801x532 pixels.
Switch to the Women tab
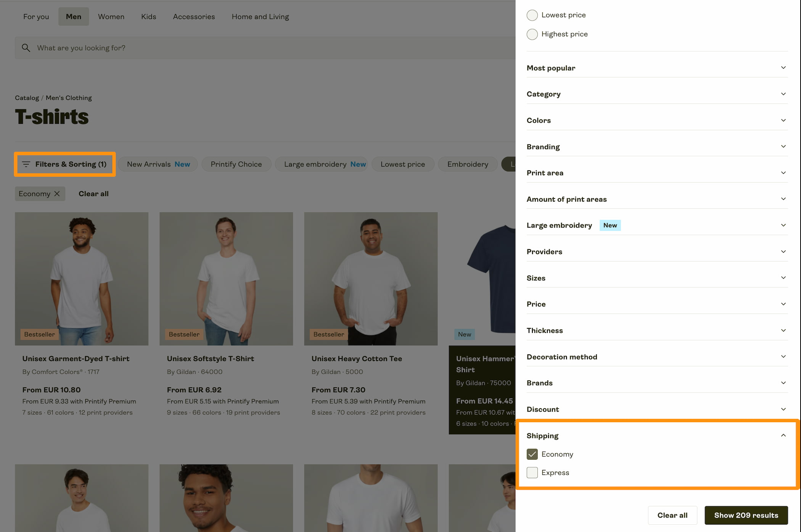(x=111, y=16)
